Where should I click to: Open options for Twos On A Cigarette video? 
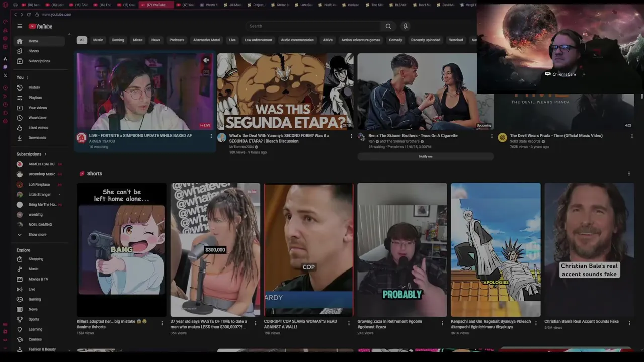492,136
